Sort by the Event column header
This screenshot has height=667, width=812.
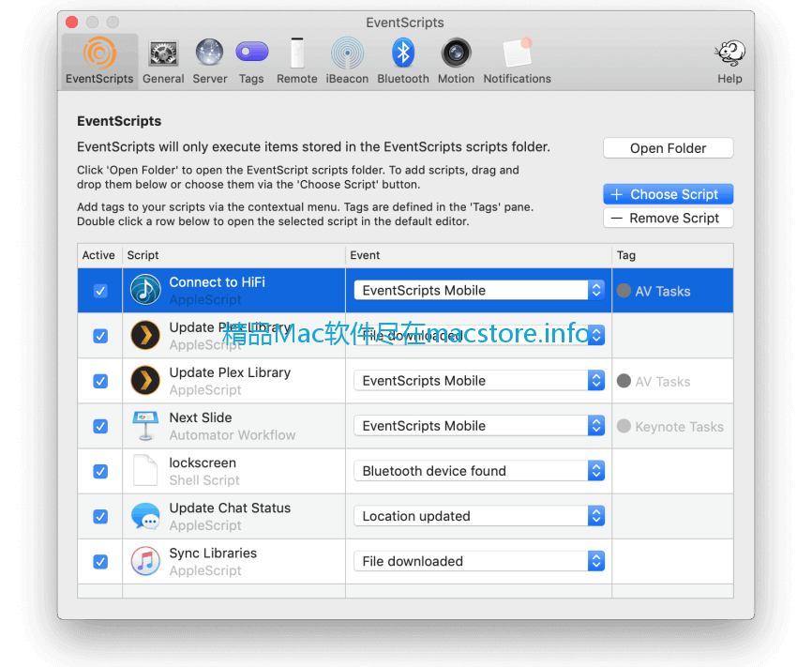478,255
